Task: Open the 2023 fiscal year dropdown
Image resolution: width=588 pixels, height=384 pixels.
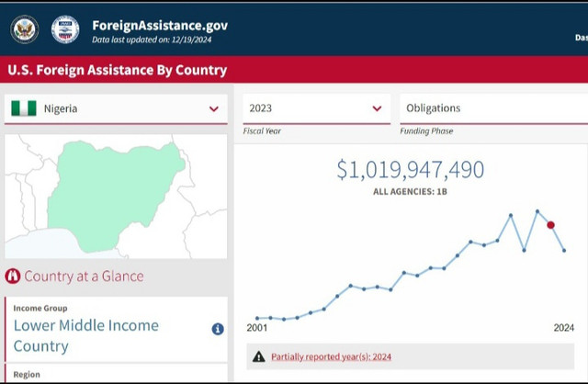Action: (x=316, y=108)
